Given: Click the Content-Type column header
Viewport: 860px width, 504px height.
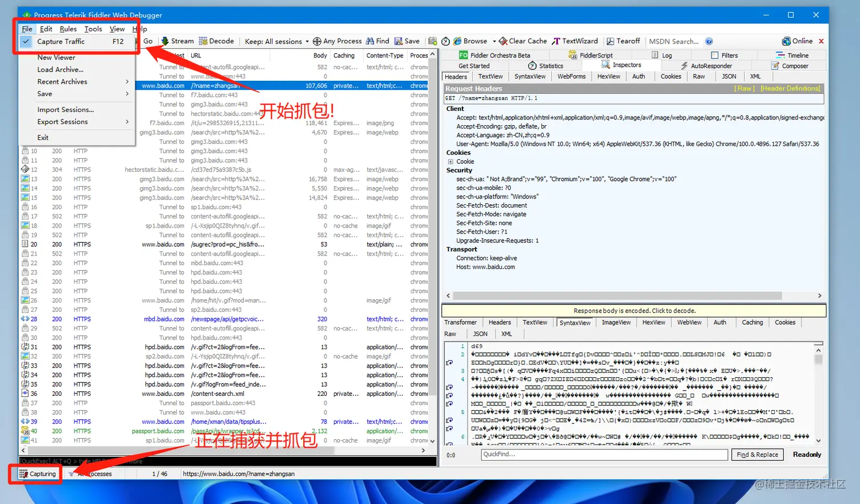Looking at the screenshot, I should 384,56.
